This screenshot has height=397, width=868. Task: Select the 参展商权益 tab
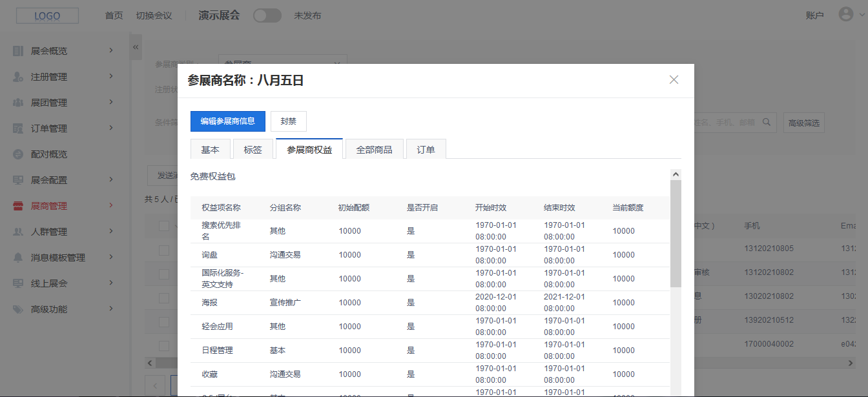309,149
